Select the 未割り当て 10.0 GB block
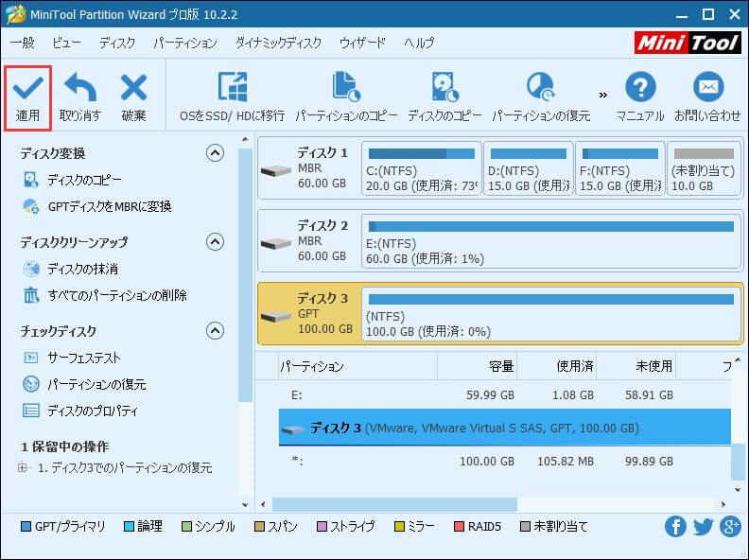Image resolution: width=749 pixels, height=560 pixels. [704, 168]
